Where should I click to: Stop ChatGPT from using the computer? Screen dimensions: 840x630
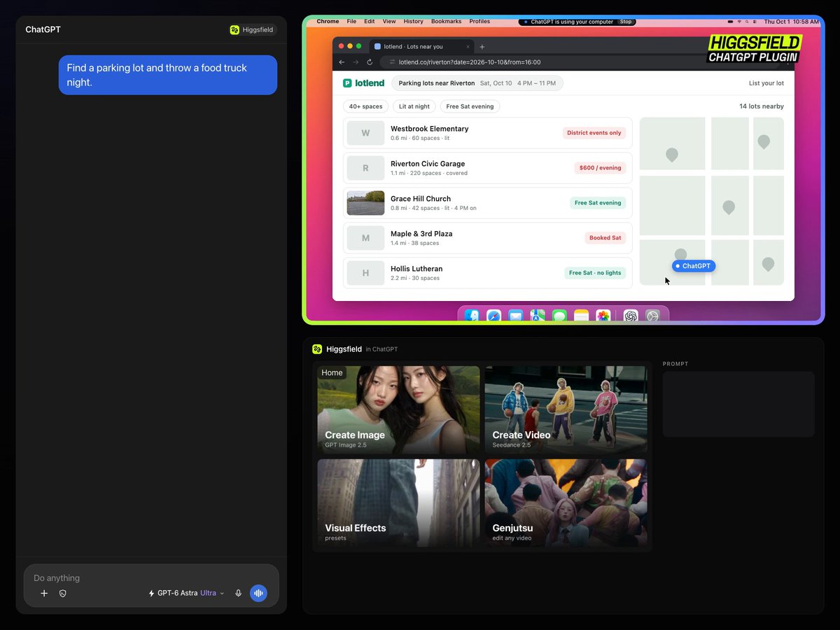[x=626, y=22]
